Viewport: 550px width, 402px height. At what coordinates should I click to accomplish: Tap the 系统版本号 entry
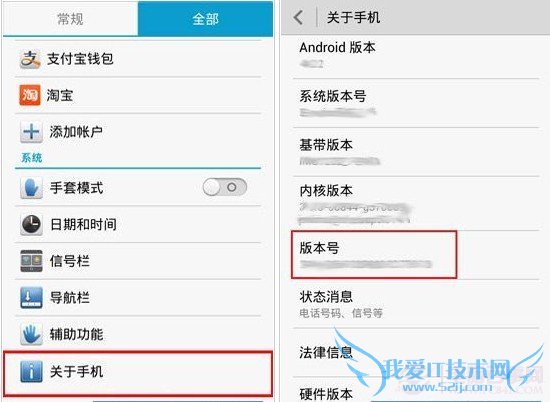coord(416,103)
